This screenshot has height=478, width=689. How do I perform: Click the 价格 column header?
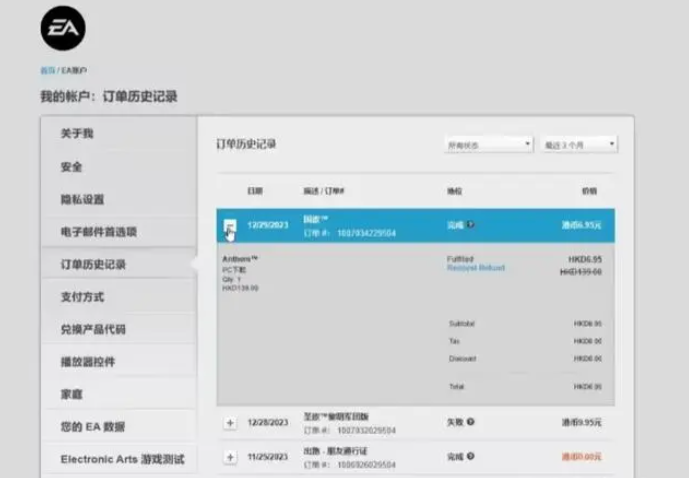[x=589, y=191]
